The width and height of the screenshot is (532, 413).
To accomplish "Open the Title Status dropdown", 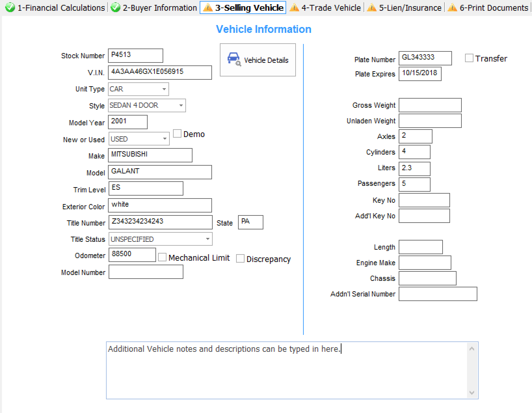I will [208, 239].
